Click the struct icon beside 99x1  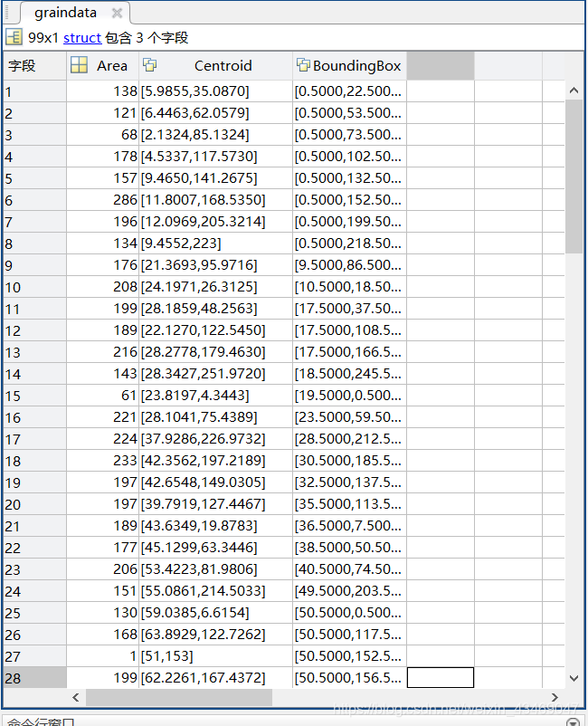[14, 38]
